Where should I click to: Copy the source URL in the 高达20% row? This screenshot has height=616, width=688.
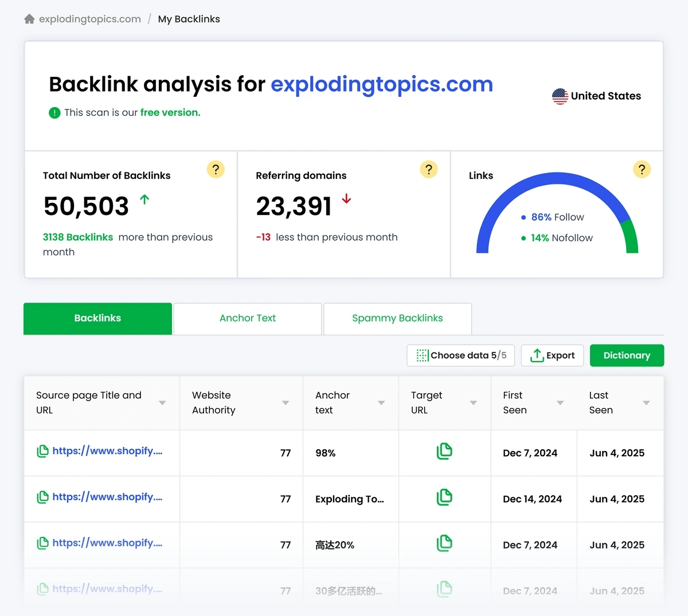[x=42, y=543]
